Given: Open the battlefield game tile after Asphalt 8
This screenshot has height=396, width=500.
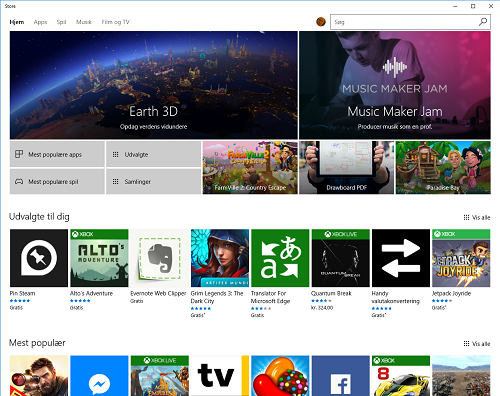Looking at the screenshot, I should (461, 376).
